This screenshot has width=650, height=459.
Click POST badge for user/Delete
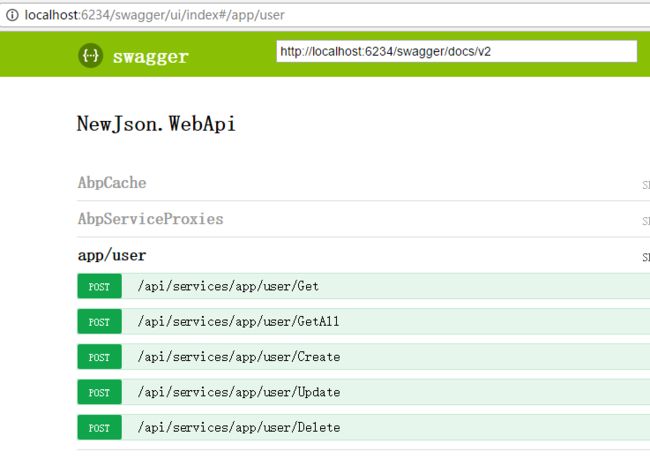click(99, 427)
